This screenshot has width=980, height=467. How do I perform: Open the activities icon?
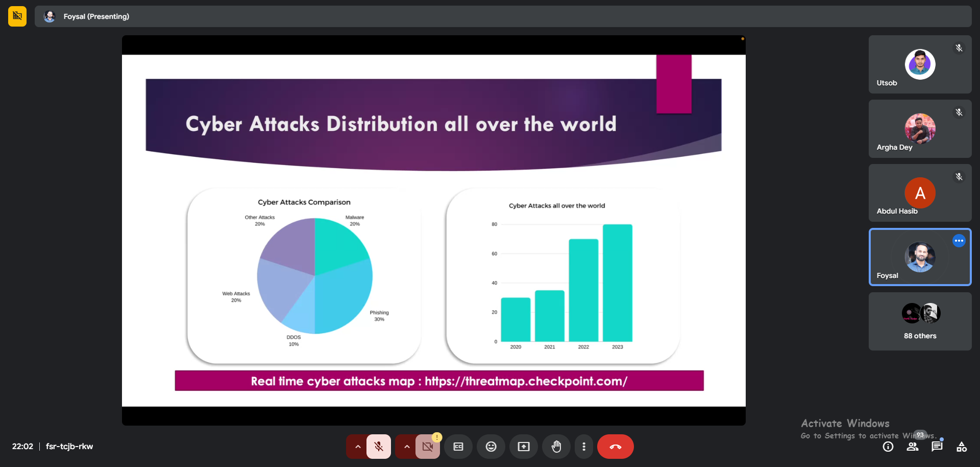point(962,447)
